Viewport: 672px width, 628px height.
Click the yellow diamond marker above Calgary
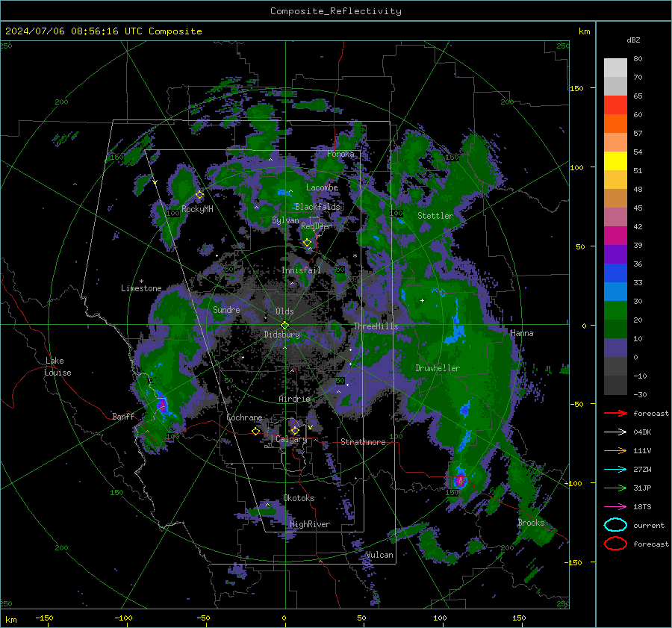pyautogui.click(x=295, y=430)
